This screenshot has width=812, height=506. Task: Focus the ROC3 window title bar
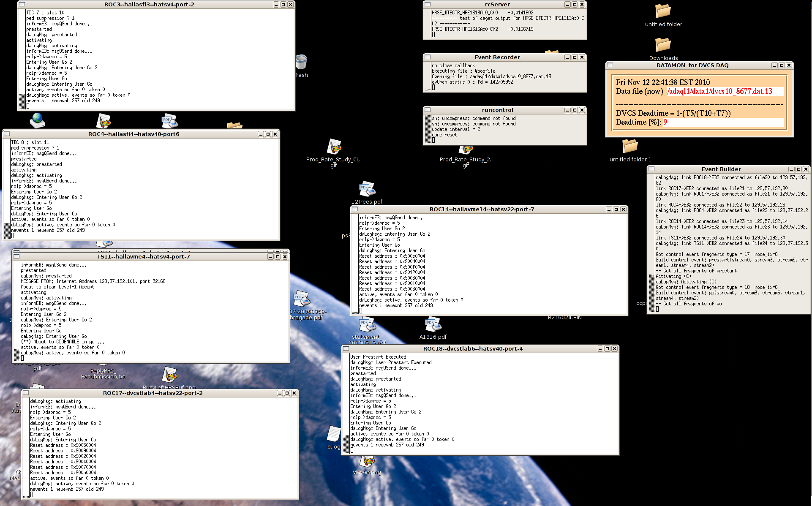(x=149, y=4)
